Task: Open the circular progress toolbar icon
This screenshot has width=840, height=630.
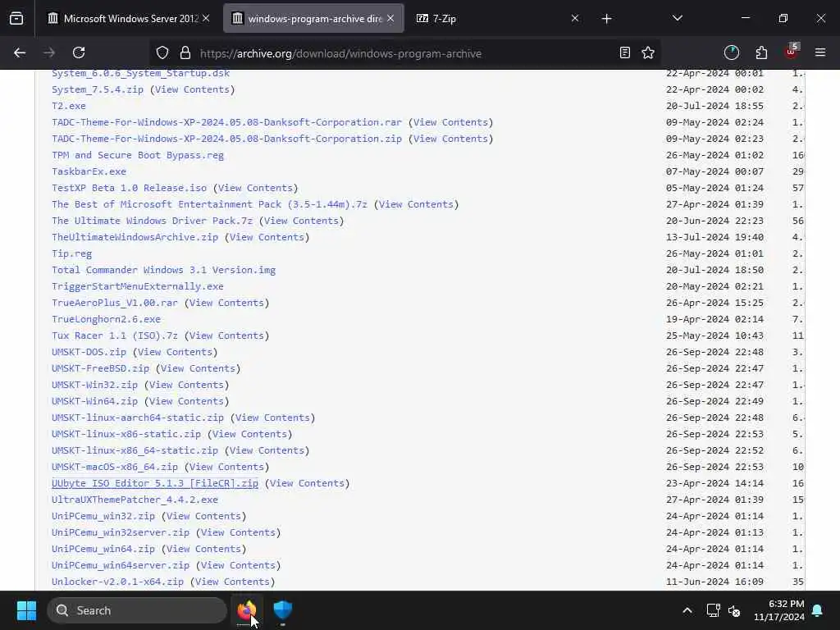Action: pos(731,52)
